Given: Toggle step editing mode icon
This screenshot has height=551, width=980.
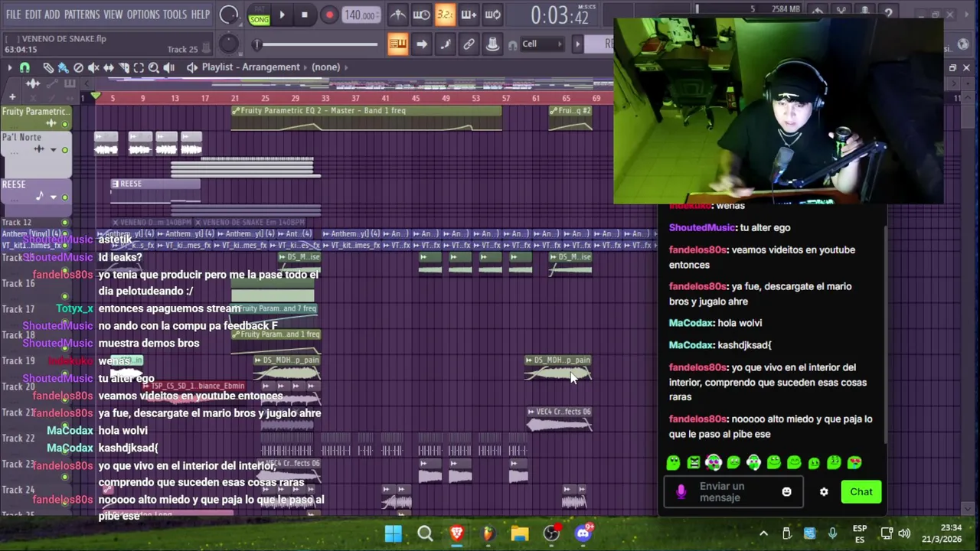Looking at the screenshot, I should tap(445, 44).
